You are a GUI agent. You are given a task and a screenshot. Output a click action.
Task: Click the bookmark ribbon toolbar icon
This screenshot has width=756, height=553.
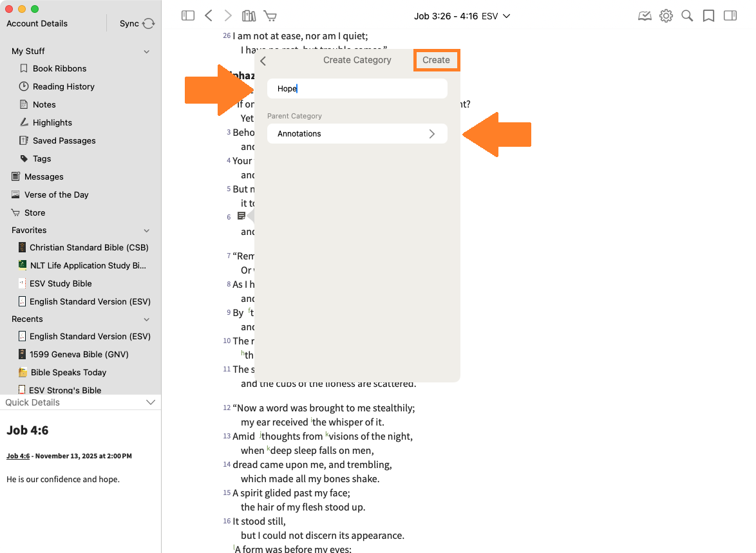[708, 15]
